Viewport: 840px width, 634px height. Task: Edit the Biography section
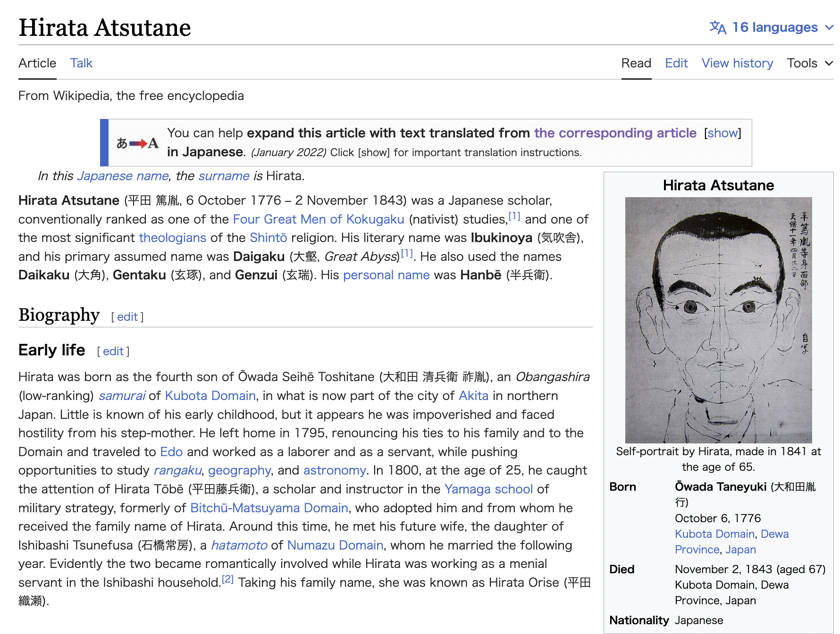pyautogui.click(x=127, y=317)
